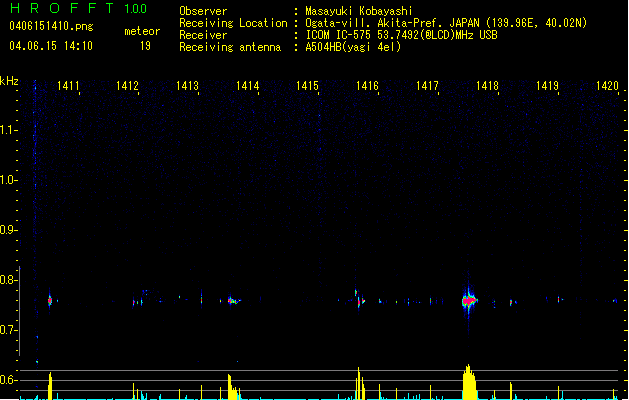Click the 0.7 kHz frequency label

point(8,330)
